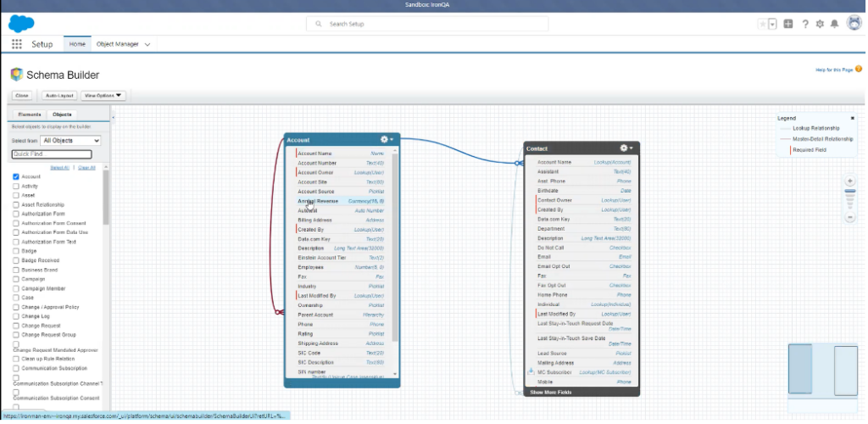Click the Schema Builder shield icon
This screenshot has height=424, width=868.
17,74
